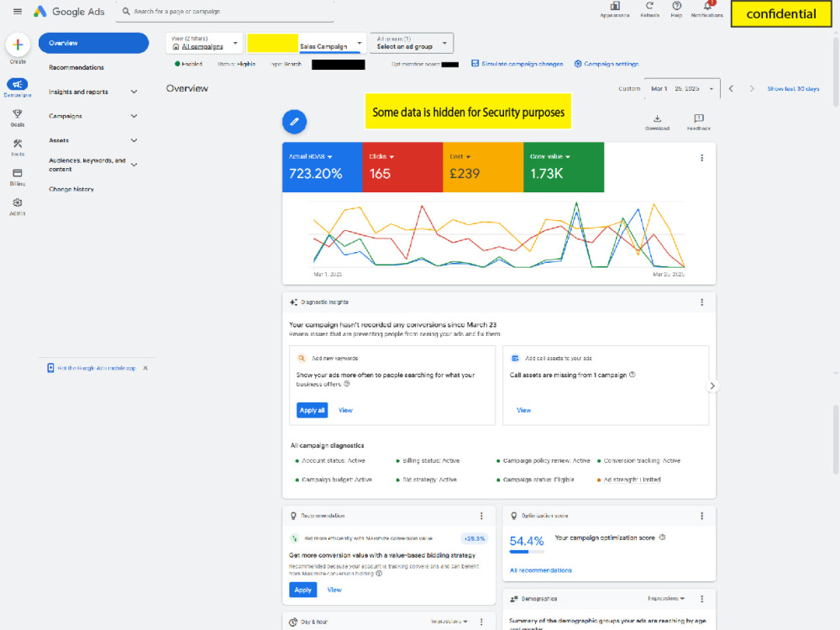
Task: Click Show last 30 days link
Action: (793, 88)
